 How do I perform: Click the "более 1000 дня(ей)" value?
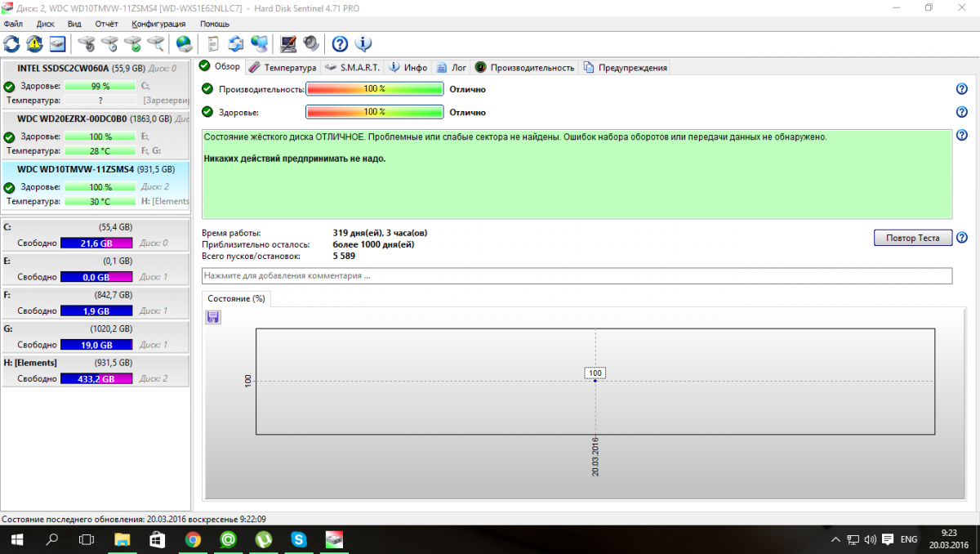tap(374, 244)
